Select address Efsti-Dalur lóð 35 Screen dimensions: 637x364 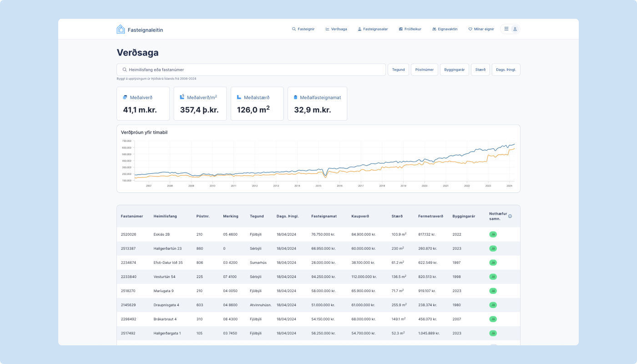coord(168,263)
